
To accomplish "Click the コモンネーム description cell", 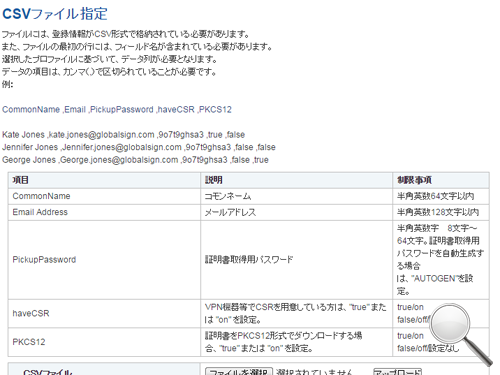I will [296, 196].
